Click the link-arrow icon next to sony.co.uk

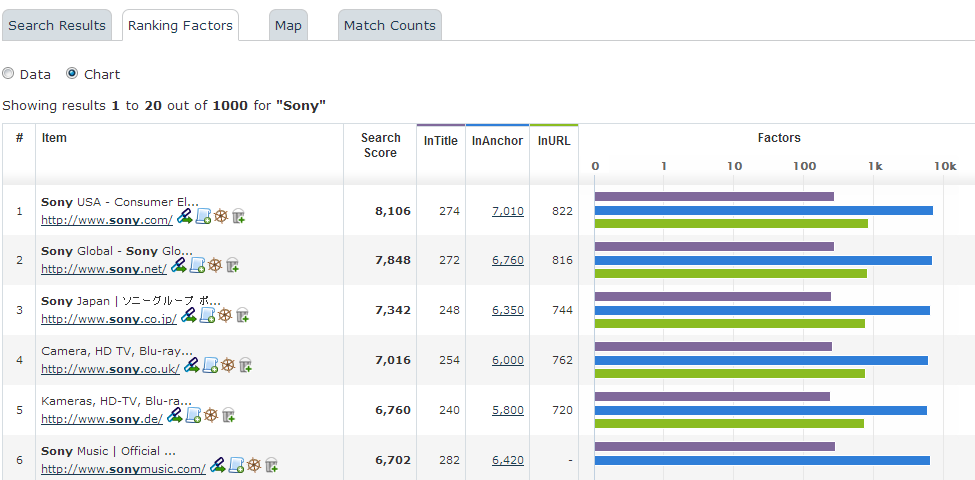pos(192,365)
